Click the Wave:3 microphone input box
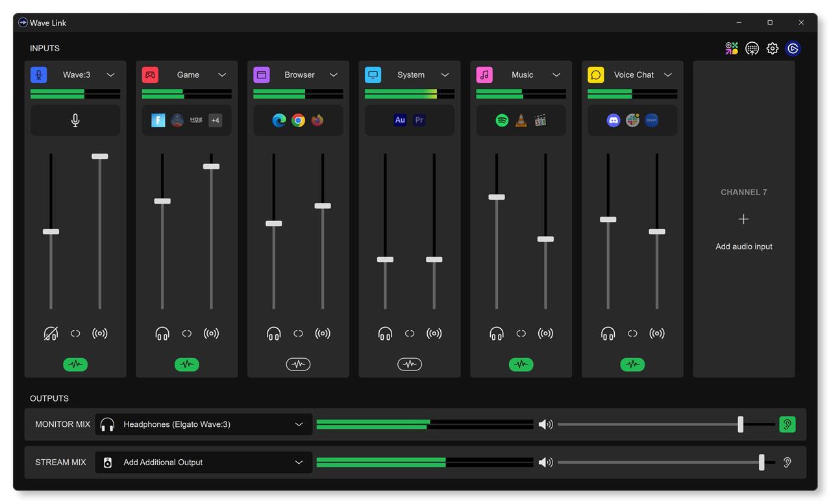The width and height of the screenshot is (831, 504). pyautogui.click(x=75, y=121)
